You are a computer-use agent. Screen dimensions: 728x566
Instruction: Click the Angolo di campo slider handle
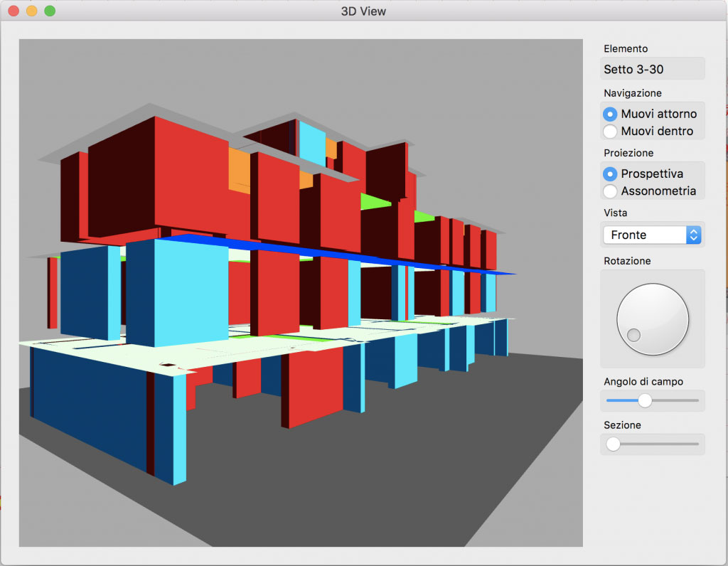tap(645, 400)
